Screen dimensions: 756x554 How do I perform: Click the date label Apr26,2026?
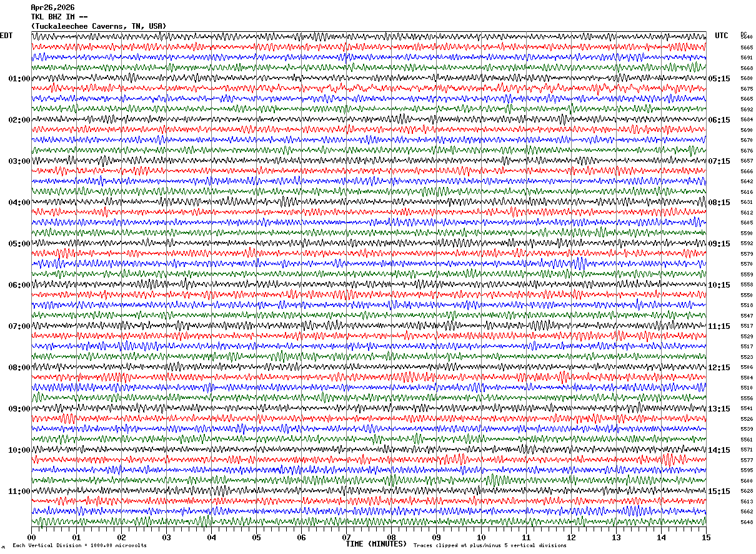coord(52,8)
